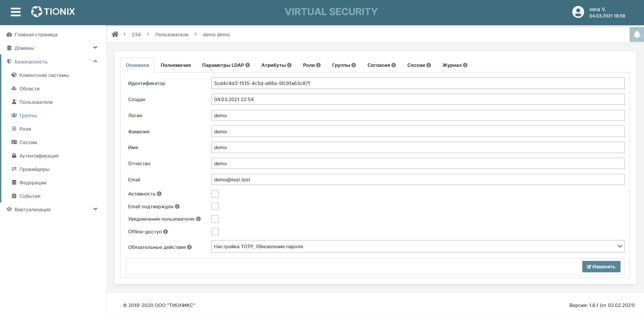
Task: Click the vera V. username text
Action: tap(598, 9)
